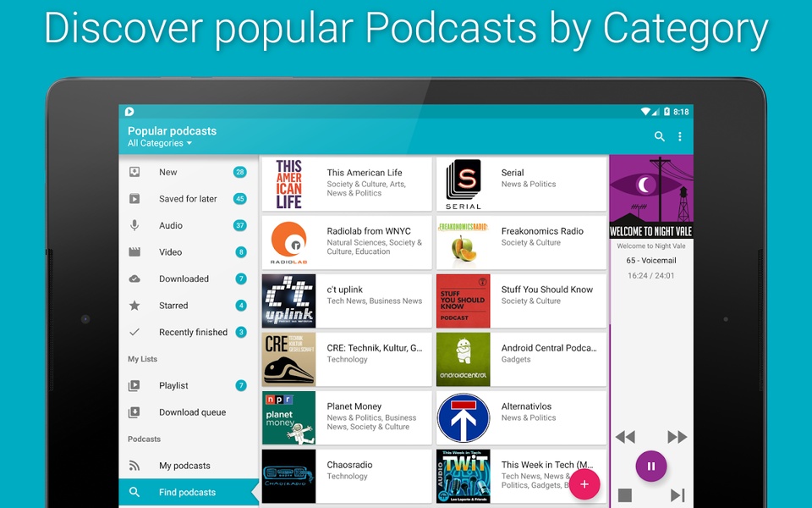Open the Serial podcast card

click(521, 184)
